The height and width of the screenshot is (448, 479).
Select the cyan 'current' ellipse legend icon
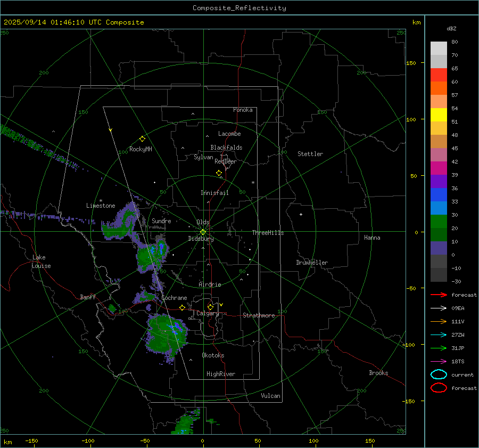(x=439, y=374)
